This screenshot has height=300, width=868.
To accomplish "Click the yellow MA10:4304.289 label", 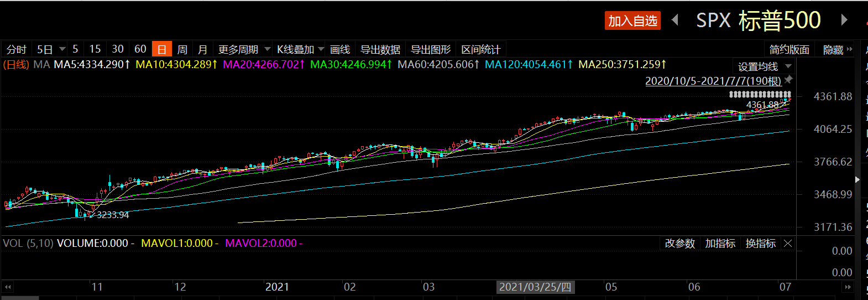I will [x=177, y=65].
